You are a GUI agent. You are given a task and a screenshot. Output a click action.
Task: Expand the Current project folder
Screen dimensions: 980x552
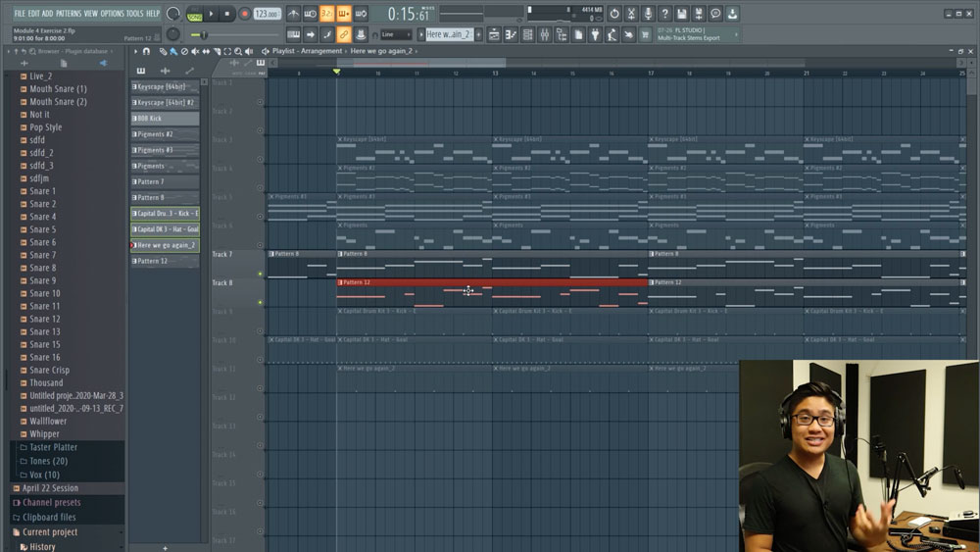(x=49, y=532)
